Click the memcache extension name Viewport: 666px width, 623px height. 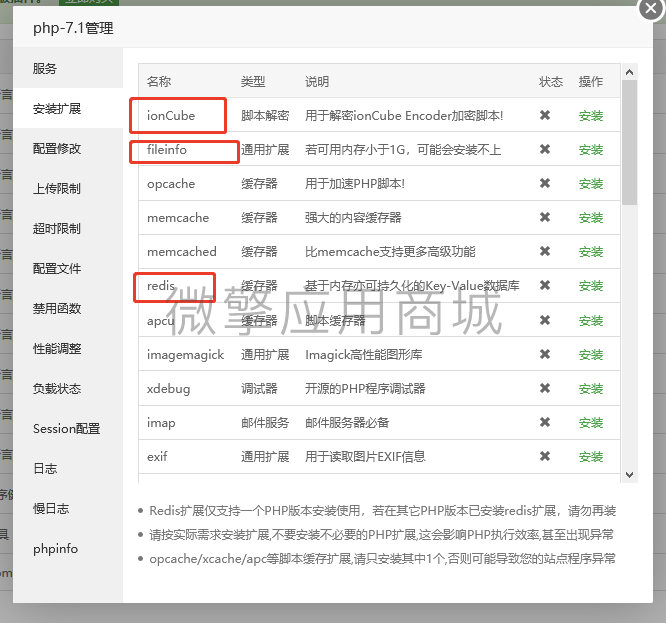point(178,217)
